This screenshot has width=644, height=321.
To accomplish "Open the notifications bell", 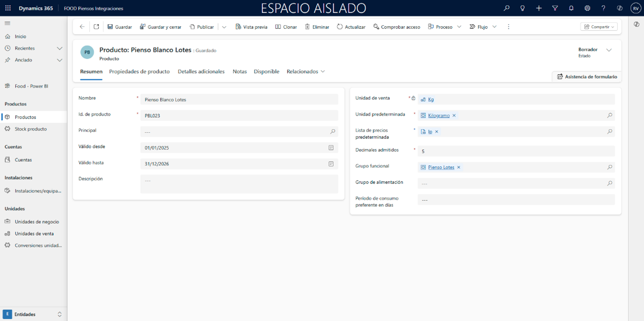I will coord(571,8).
